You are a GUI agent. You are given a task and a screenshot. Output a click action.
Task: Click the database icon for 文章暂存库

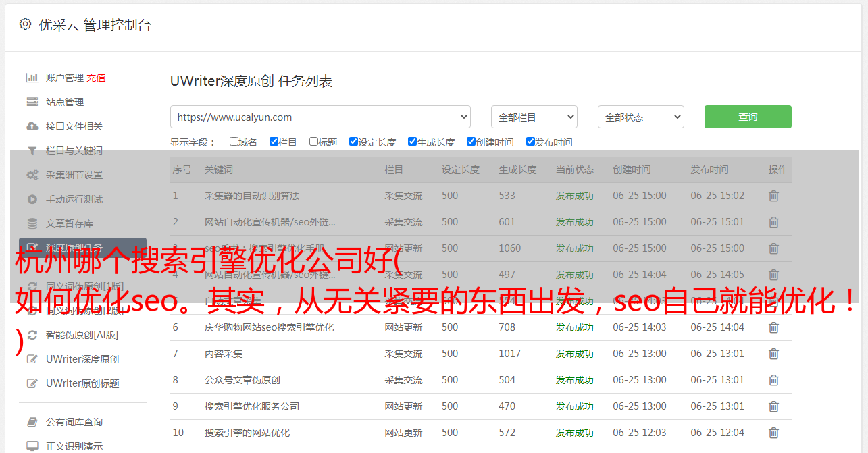tap(32, 223)
